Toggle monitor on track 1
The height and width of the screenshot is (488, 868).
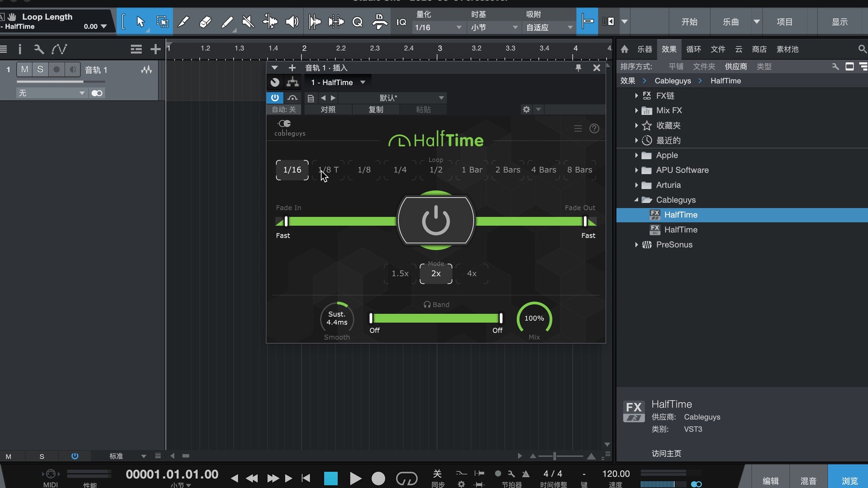pos(72,69)
